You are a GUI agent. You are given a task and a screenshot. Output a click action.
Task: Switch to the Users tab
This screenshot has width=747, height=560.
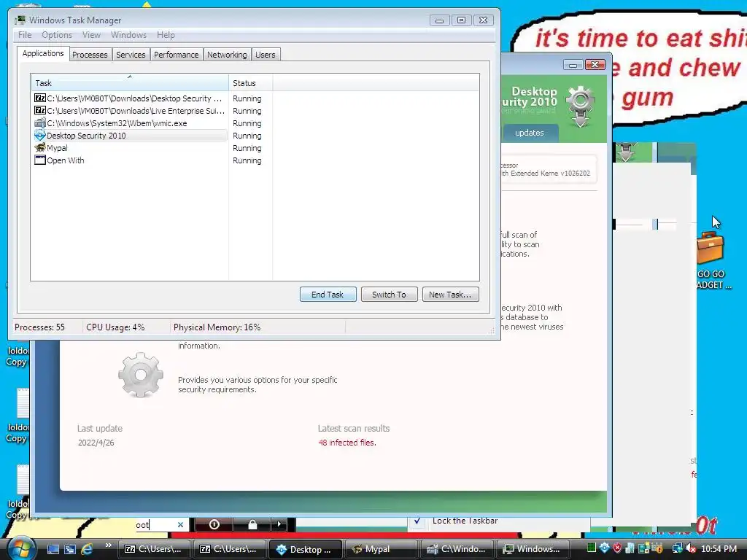click(266, 55)
